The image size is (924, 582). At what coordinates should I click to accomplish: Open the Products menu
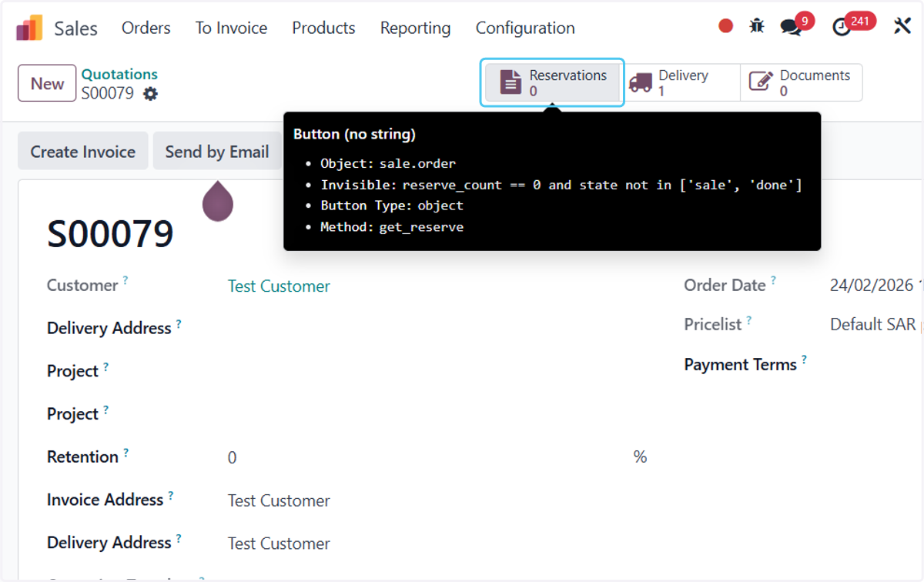(323, 28)
